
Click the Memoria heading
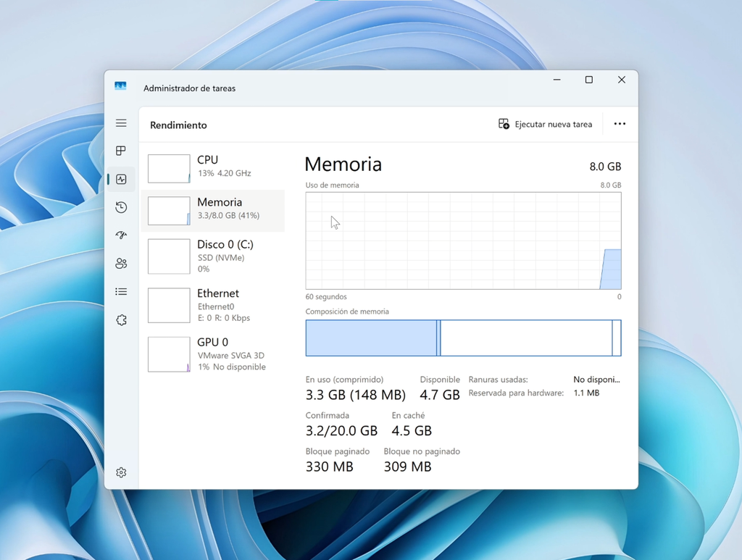click(343, 164)
